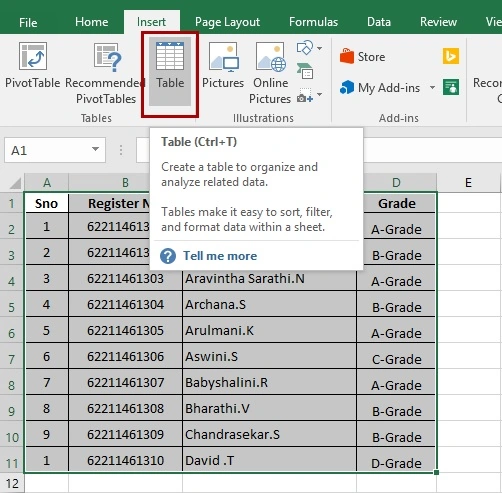Image resolution: width=502 pixels, height=493 pixels.
Task: Click the SmartArt icon
Action: pos(305,71)
